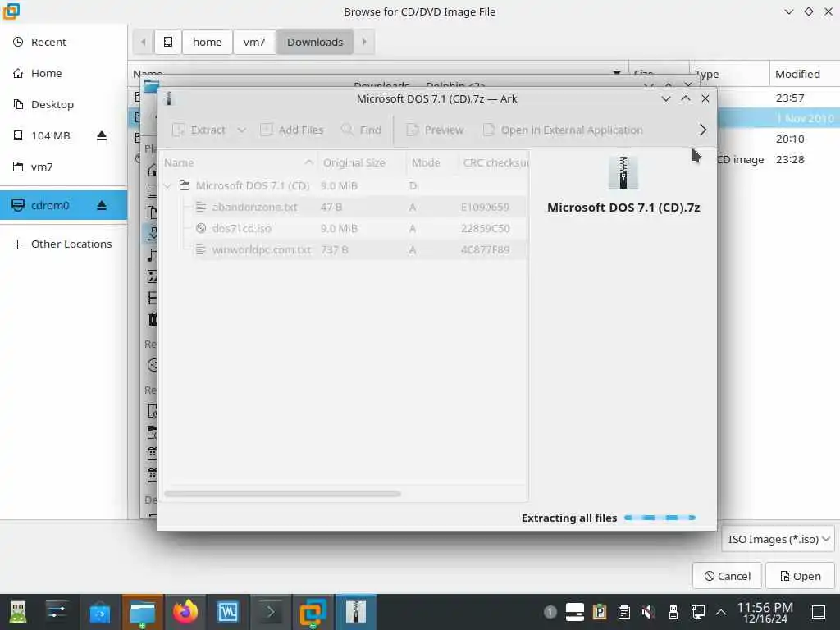Open Home in the file dialog sidebar
This screenshot has height=630, width=840.
point(63,73)
